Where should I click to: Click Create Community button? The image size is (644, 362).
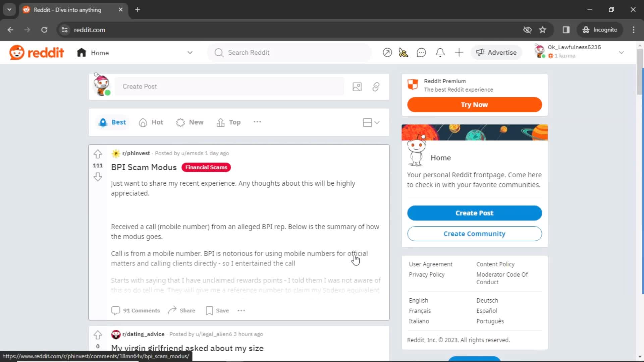click(x=474, y=233)
